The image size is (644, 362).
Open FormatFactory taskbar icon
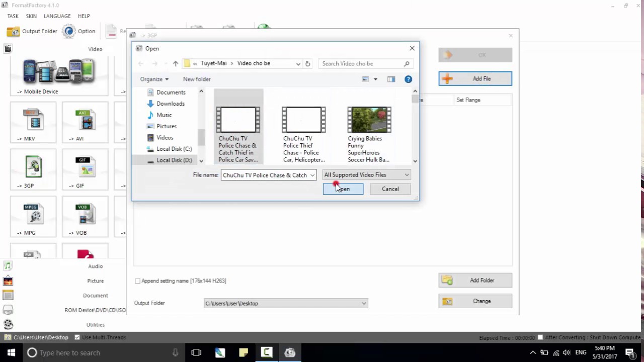coord(290,352)
